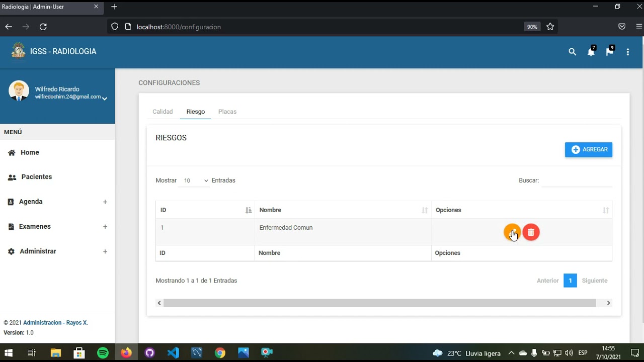Open the Administracion - Rayos X footer link
Image resolution: width=644 pixels, height=362 pixels.
55,323
